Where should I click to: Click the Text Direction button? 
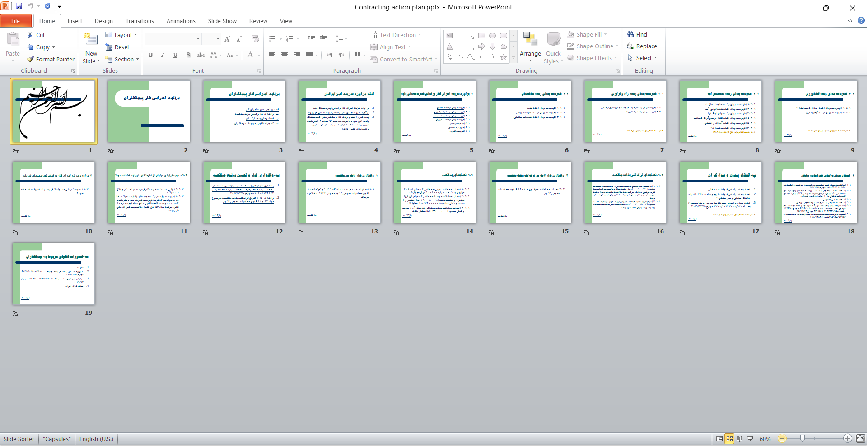click(x=396, y=35)
